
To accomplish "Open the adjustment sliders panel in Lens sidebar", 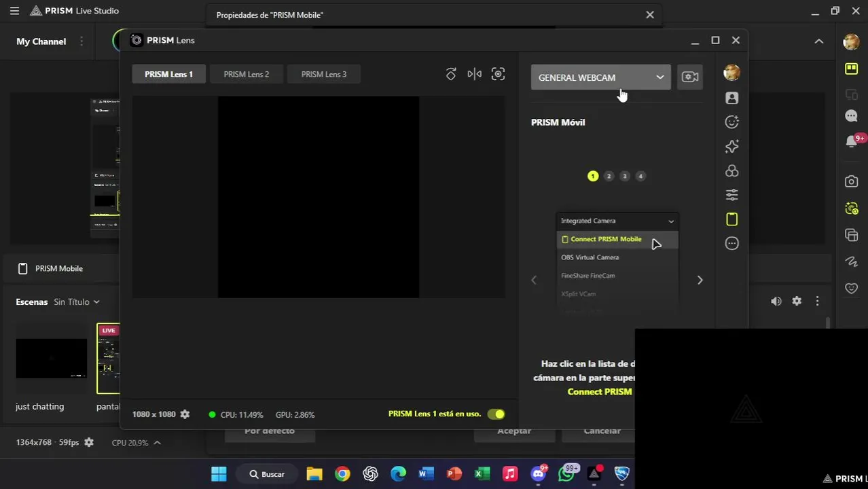I will 731,195.
